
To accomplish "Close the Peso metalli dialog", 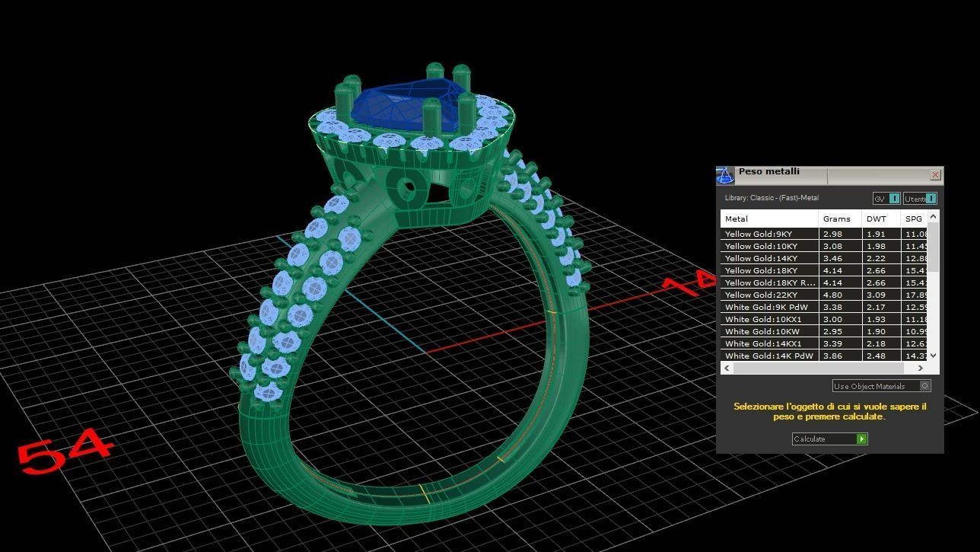I will (x=935, y=175).
